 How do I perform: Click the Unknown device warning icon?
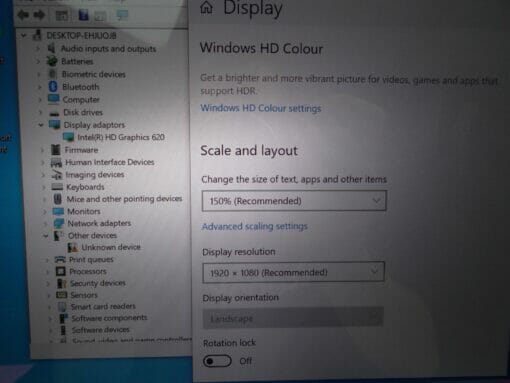coord(73,247)
